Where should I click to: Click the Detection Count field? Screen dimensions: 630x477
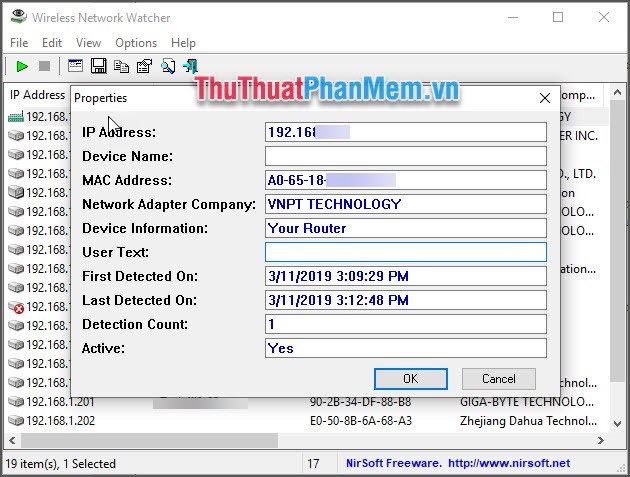pyautogui.click(x=406, y=324)
